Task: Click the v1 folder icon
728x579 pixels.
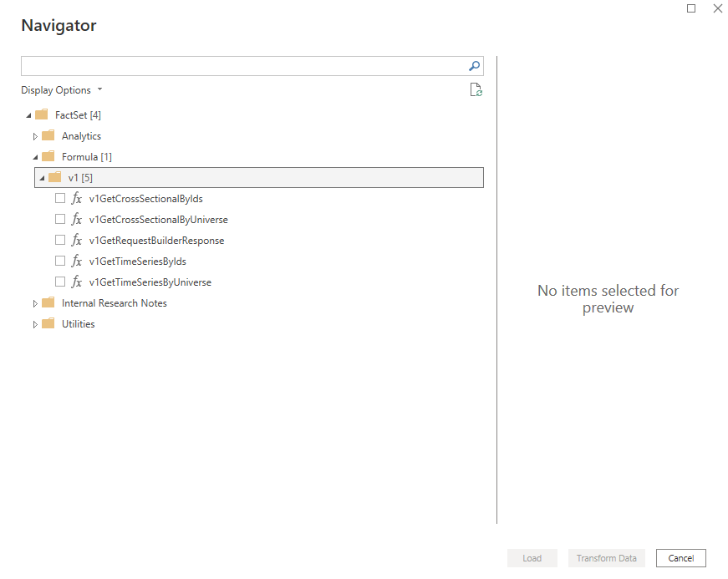Action: point(55,177)
